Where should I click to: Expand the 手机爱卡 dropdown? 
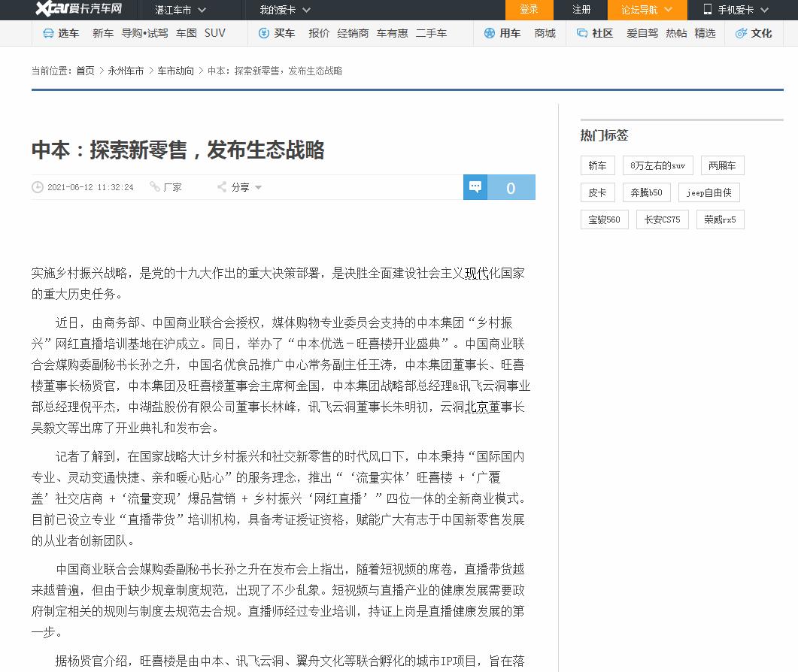[742, 10]
